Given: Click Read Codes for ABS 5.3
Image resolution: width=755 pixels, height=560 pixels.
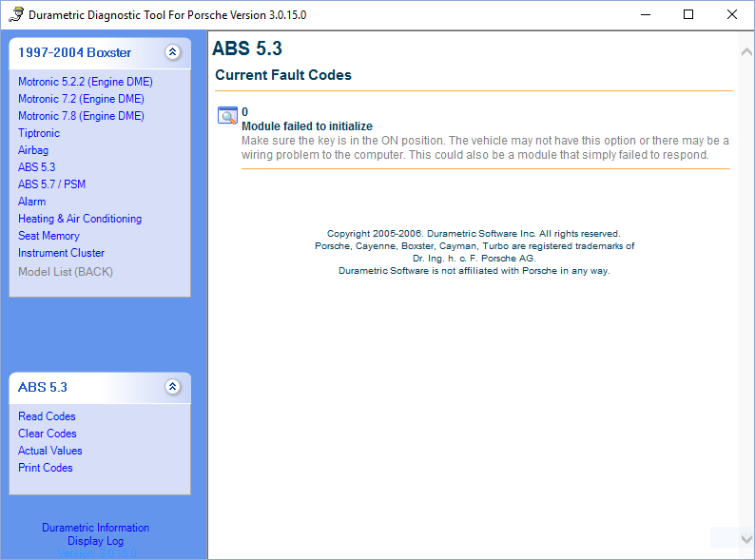Looking at the screenshot, I should coord(47,416).
